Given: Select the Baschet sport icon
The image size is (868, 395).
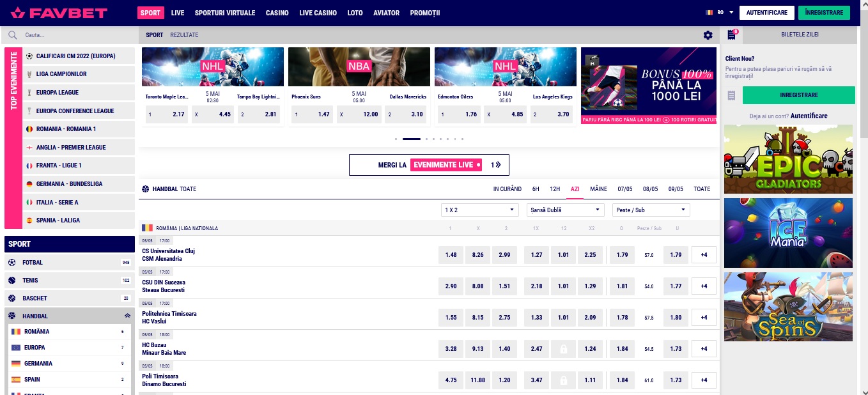Looking at the screenshot, I should [x=12, y=298].
